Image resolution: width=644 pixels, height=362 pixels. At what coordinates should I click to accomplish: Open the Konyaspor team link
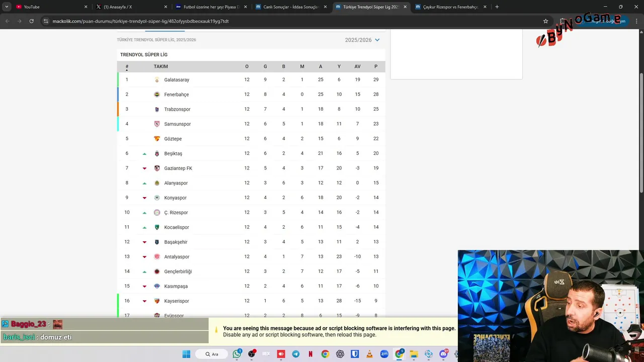[x=175, y=198]
